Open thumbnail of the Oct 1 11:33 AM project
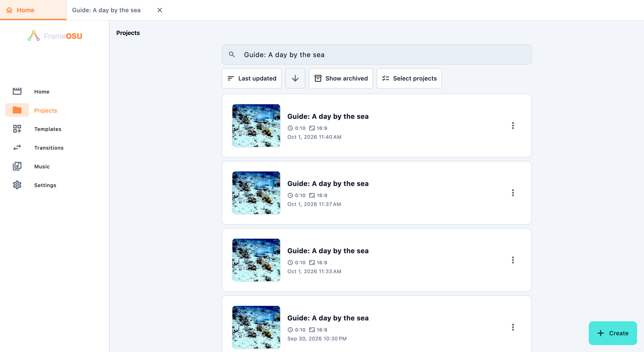This screenshot has height=352, width=644. pos(256,260)
